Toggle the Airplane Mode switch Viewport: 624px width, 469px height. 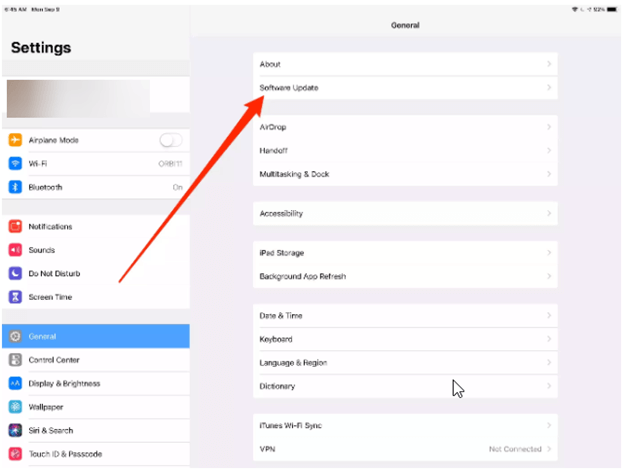click(x=171, y=140)
